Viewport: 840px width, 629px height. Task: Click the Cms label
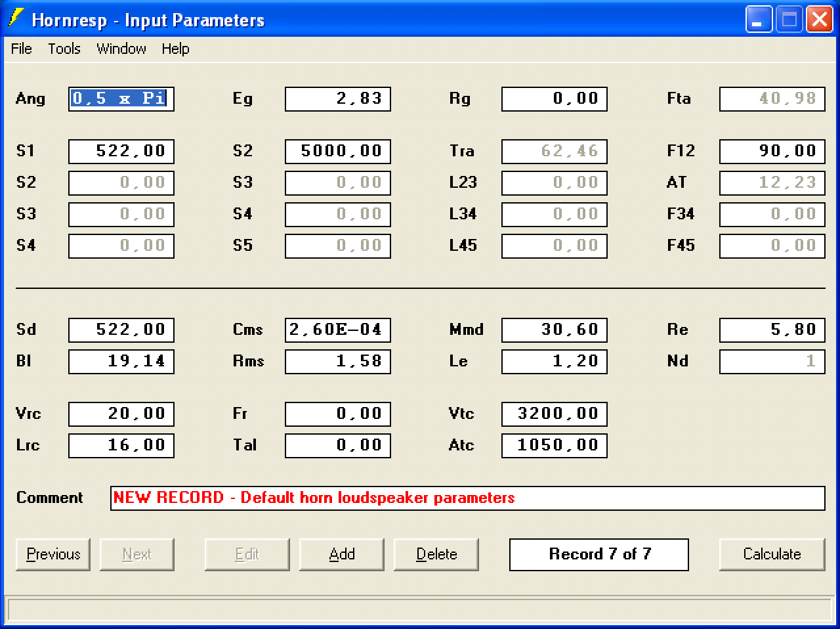(248, 330)
